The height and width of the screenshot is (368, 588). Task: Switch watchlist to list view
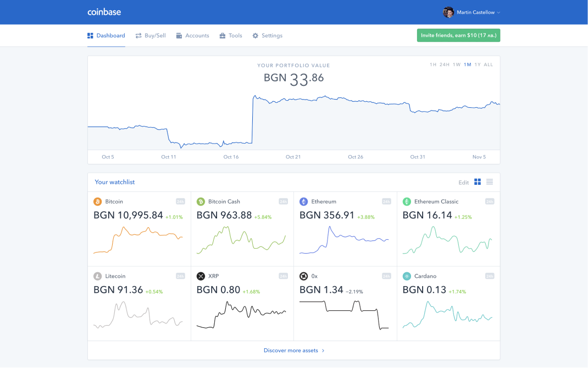click(490, 182)
